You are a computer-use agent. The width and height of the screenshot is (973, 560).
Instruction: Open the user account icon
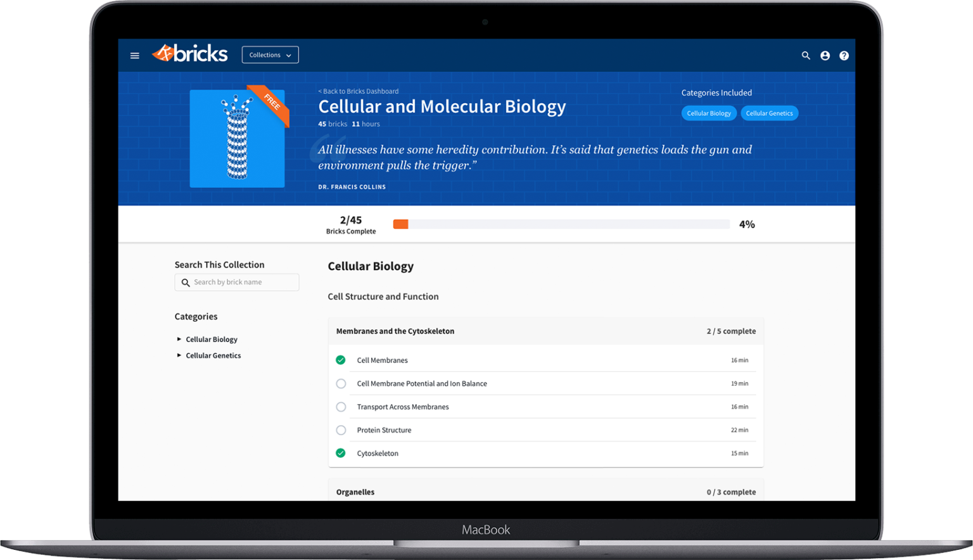pos(825,56)
